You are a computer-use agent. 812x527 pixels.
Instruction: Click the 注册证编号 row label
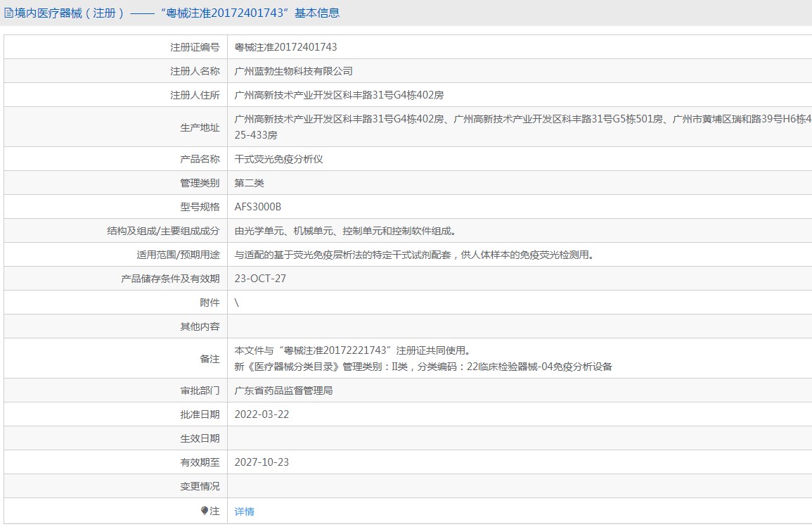tap(195, 47)
